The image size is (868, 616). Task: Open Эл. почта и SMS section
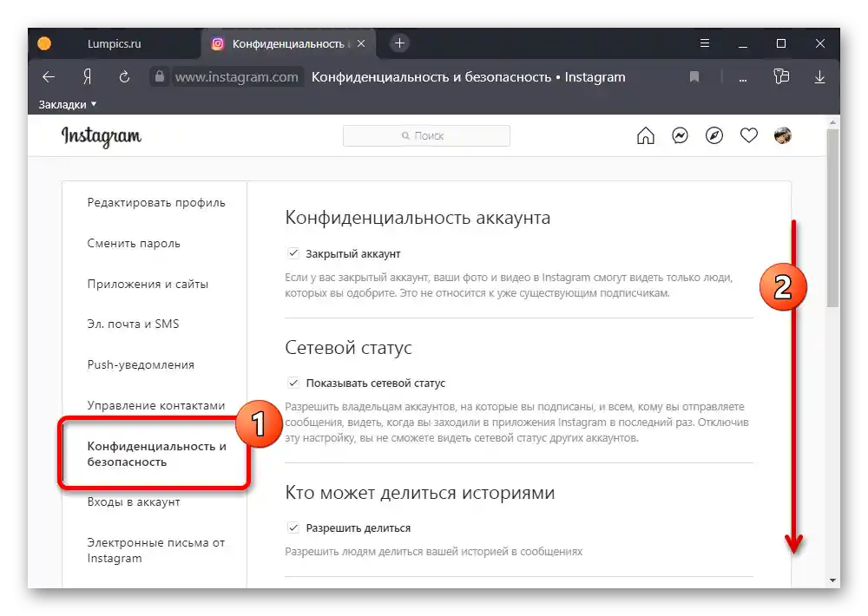[133, 324]
